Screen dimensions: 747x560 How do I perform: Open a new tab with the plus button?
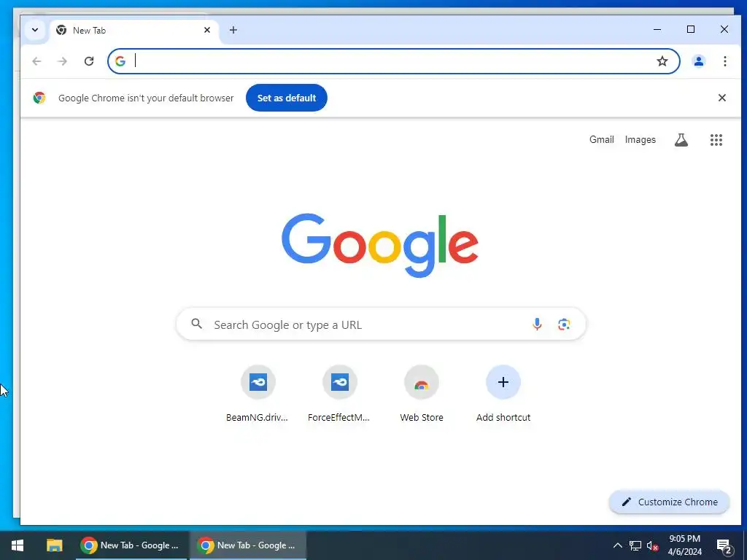tap(233, 30)
